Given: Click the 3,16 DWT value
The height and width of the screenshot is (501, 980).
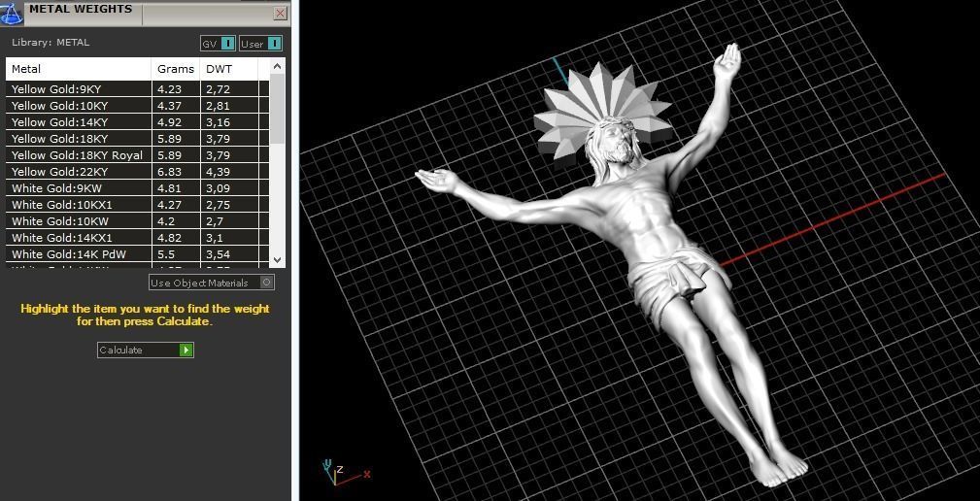Looking at the screenshot, I should point(218,122).
